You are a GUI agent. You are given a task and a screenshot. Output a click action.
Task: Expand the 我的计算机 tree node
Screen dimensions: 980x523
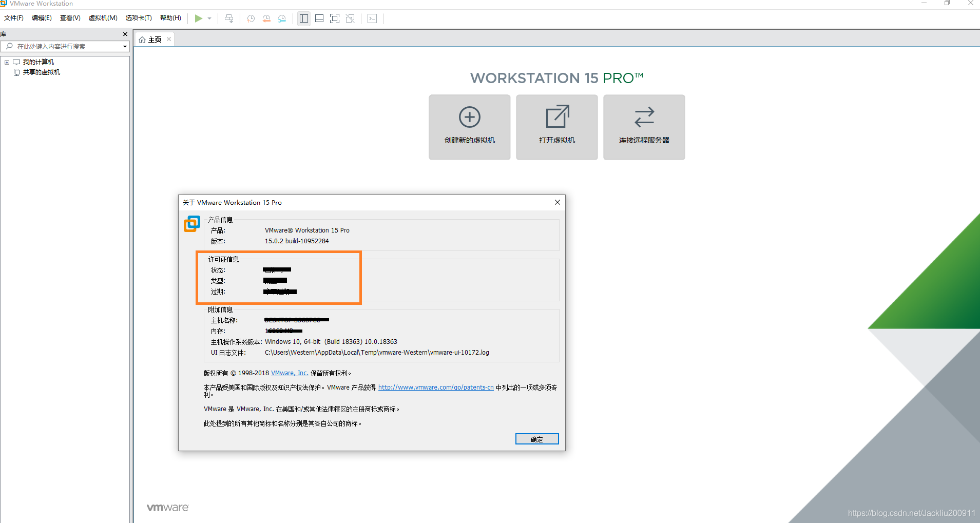pyautogui.click(x=7, y=62)
